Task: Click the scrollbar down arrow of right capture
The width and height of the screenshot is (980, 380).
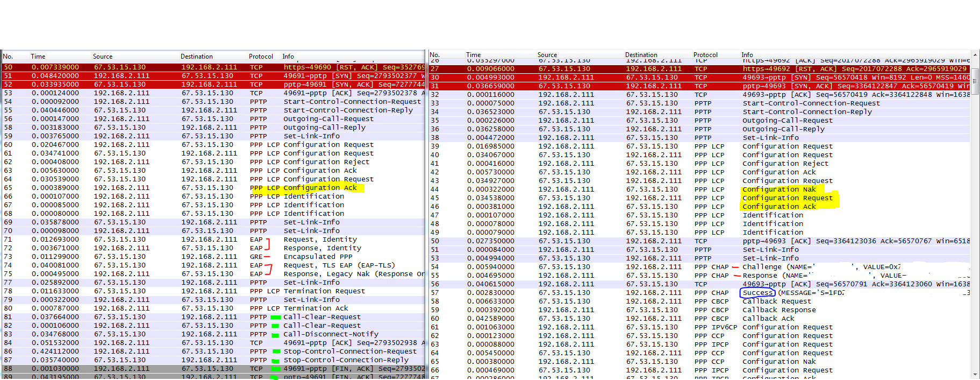Action: (975, 375)
